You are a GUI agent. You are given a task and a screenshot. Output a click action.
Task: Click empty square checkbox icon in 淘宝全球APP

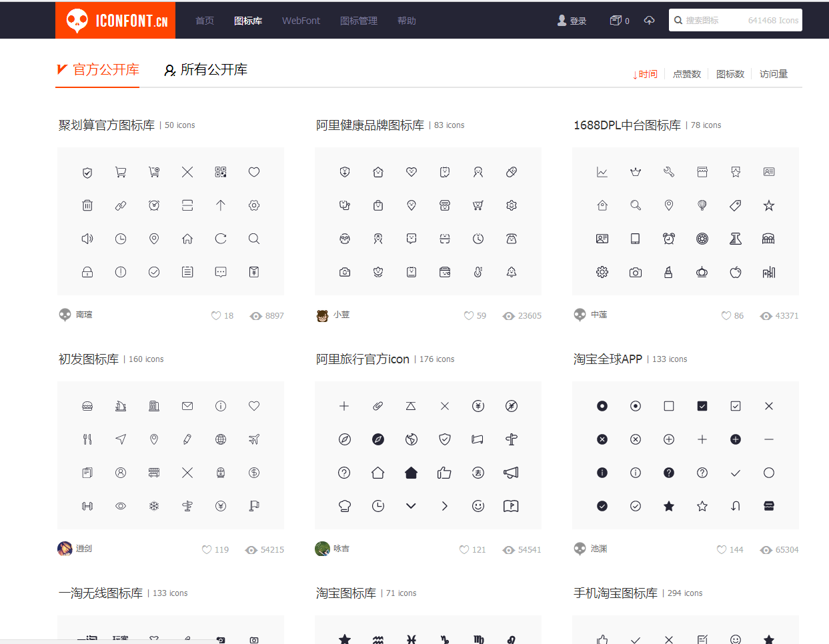pyautogui.click(x=669, y=406)
